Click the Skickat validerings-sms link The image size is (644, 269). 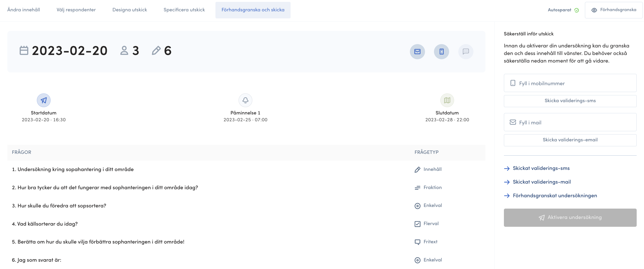point(541,168)
